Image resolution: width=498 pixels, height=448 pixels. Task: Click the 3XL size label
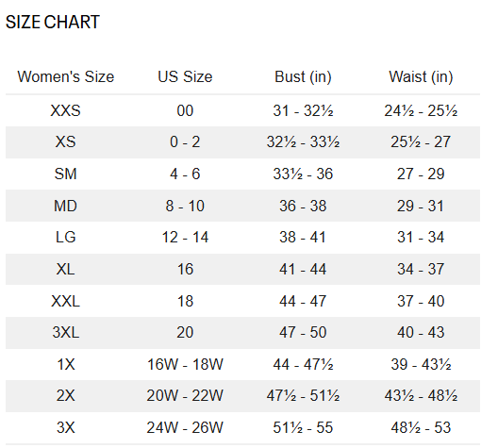pyautogui.click(x=66, y=332)
